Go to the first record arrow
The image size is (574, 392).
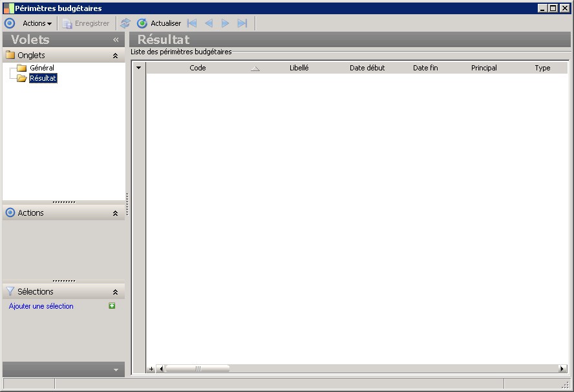192,23
